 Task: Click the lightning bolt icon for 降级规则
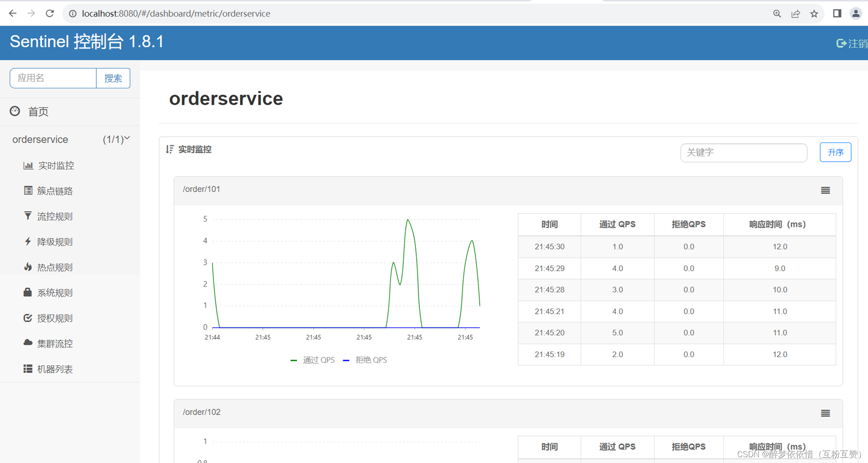pyautogui.click(x=28, y=241)
